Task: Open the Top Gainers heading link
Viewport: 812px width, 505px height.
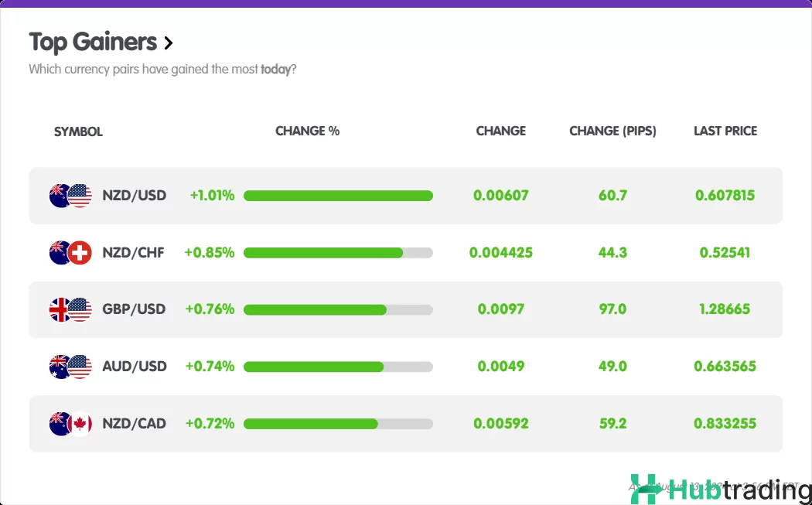Action: tap(93, 42)
